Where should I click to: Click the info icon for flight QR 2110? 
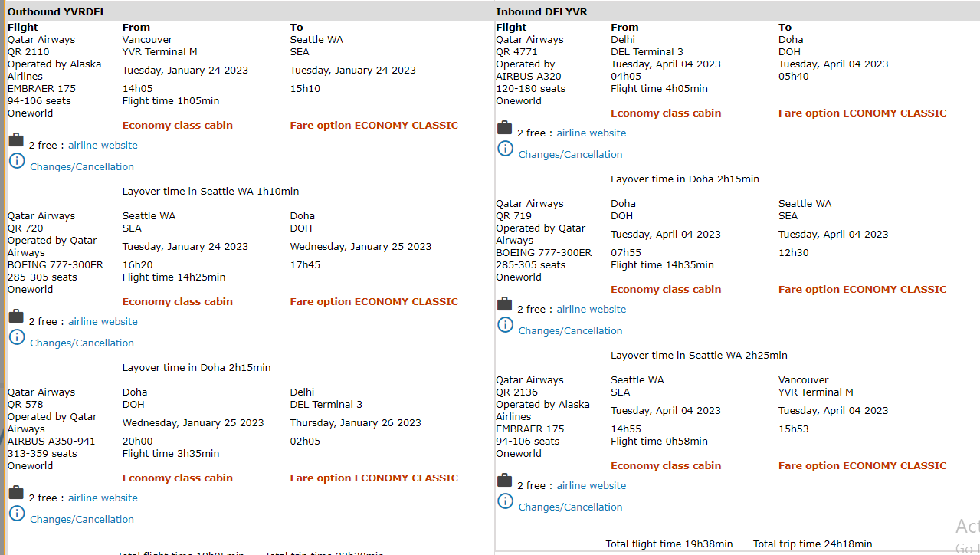pos(17,161)
